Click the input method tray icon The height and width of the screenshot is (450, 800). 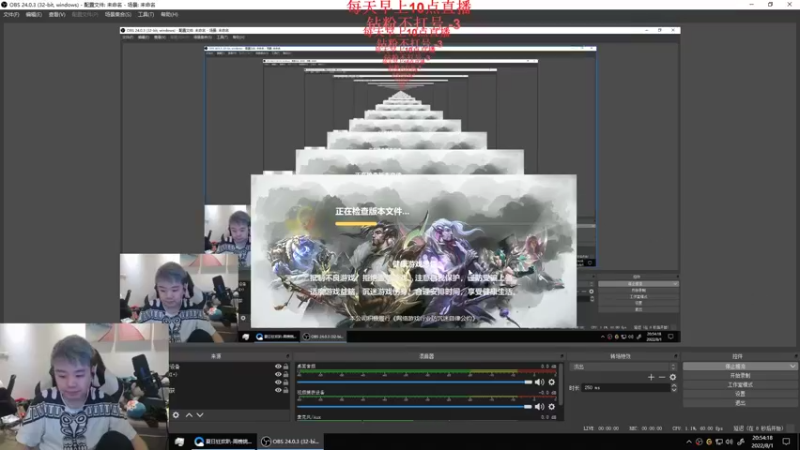(741, 442)
